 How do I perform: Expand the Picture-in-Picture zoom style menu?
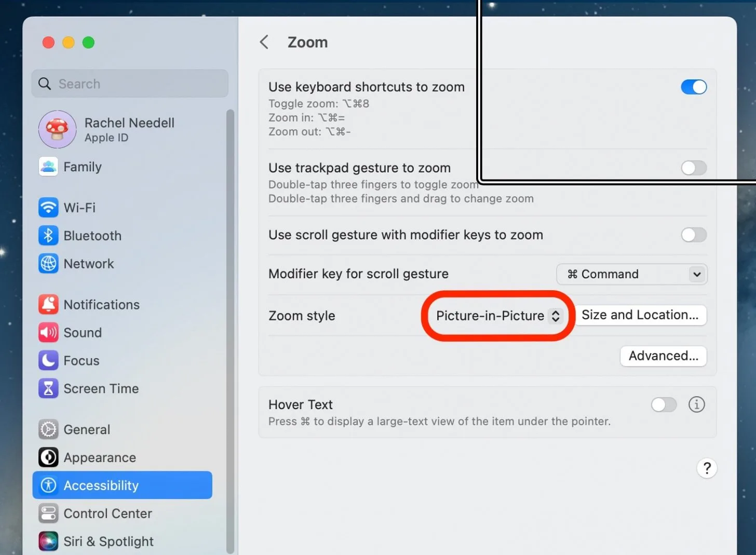pyautogui.click(x=497, y=316)
